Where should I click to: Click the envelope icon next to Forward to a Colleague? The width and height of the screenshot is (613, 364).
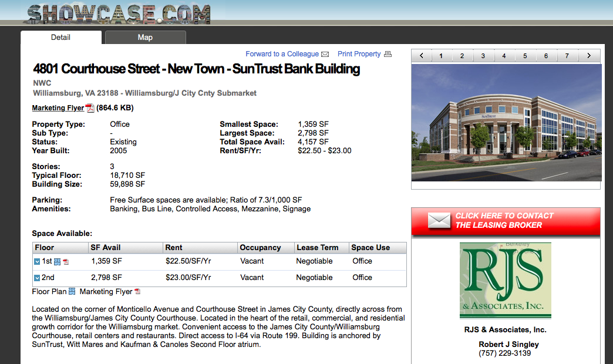325,55
